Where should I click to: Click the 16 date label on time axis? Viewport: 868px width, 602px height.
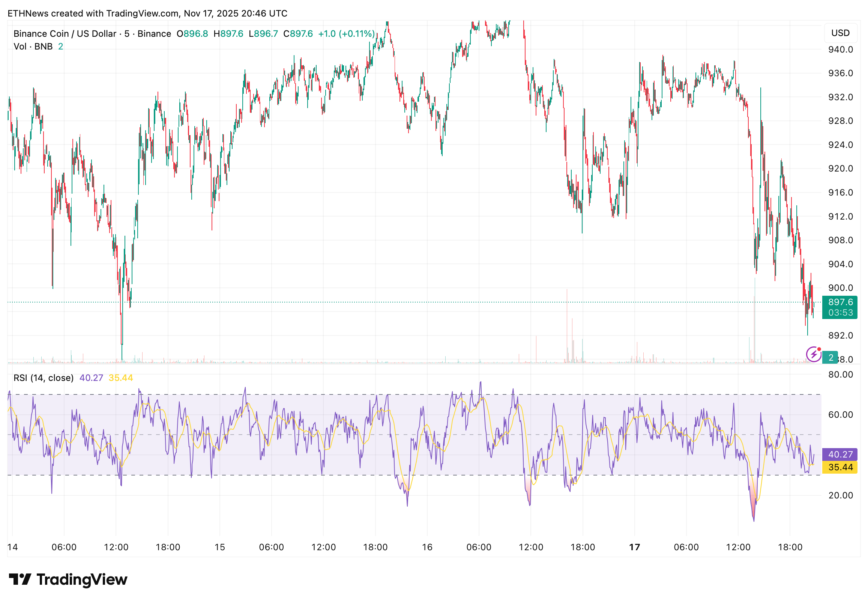427,547
